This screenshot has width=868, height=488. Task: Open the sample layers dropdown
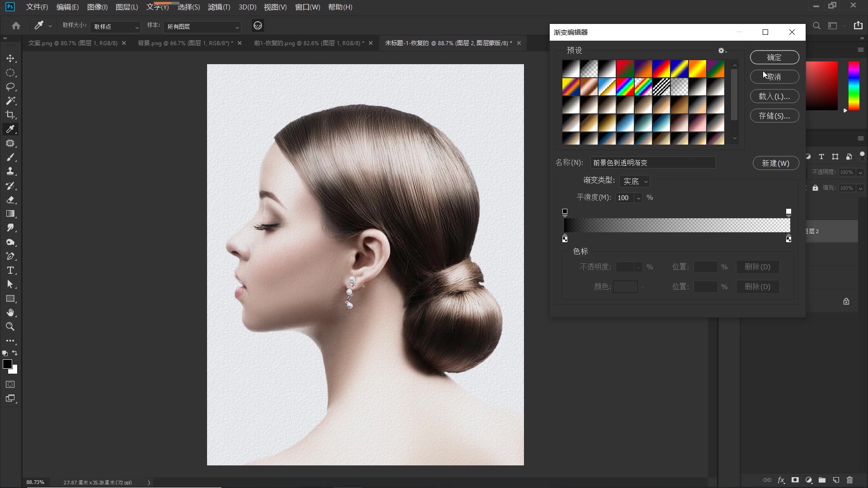pos(202,27)
